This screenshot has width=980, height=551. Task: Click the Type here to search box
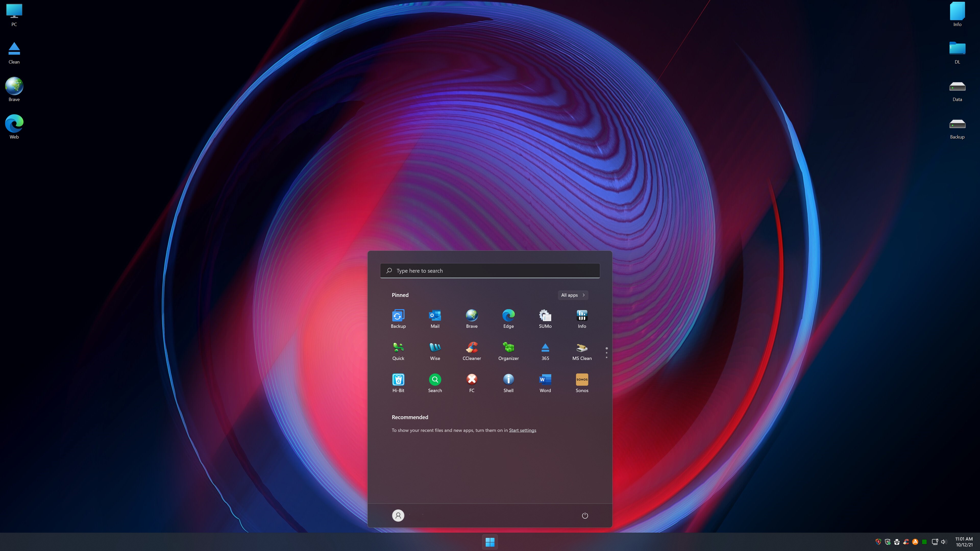(x=490, y=271)
